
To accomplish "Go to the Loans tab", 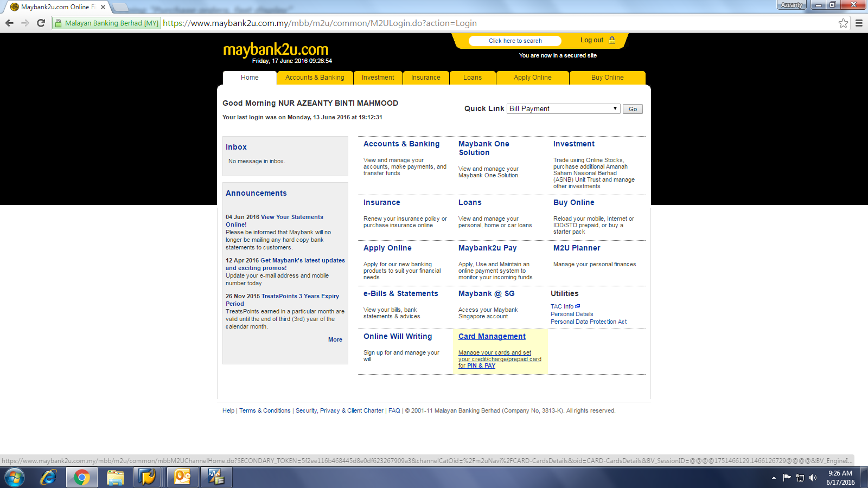I will tap(473, 78).
